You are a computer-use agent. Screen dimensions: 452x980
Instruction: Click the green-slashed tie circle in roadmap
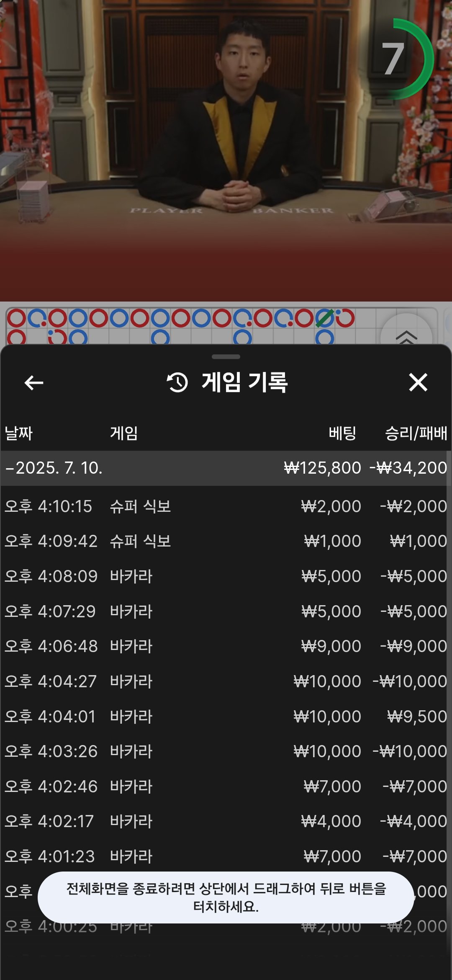pos(325,319)
